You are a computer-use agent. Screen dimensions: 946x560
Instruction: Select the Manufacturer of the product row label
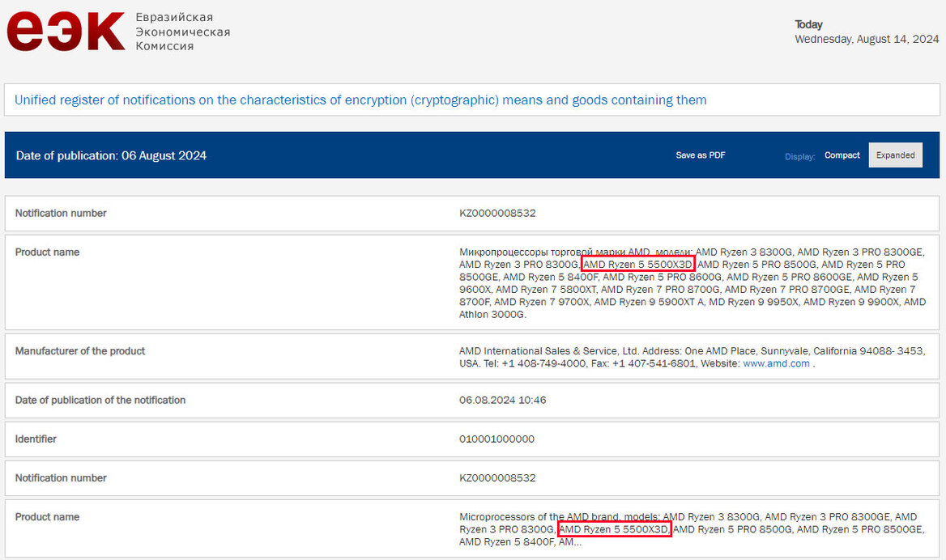80,351
